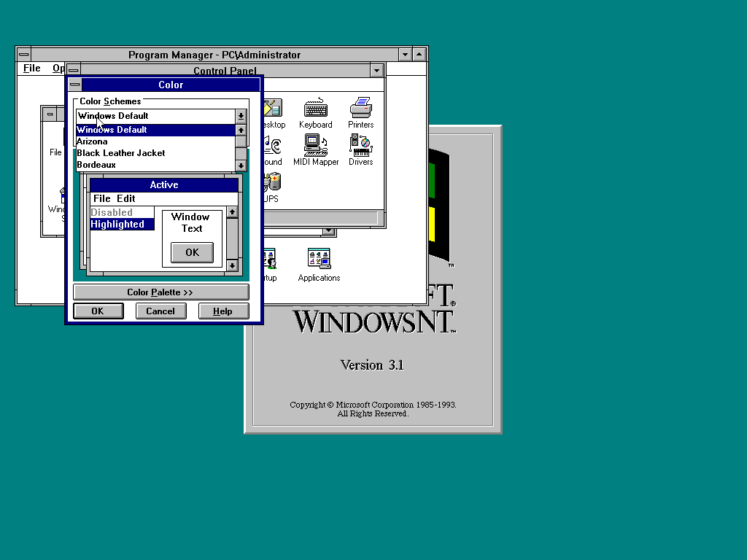
Task: Click the OK button inside the preview
Action: pos(193,252)
